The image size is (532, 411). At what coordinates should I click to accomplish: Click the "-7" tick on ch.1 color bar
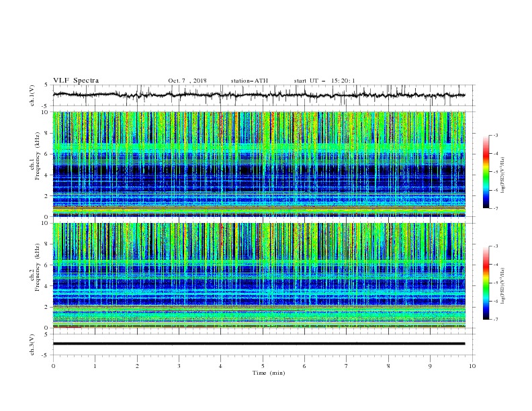[495, 208]
